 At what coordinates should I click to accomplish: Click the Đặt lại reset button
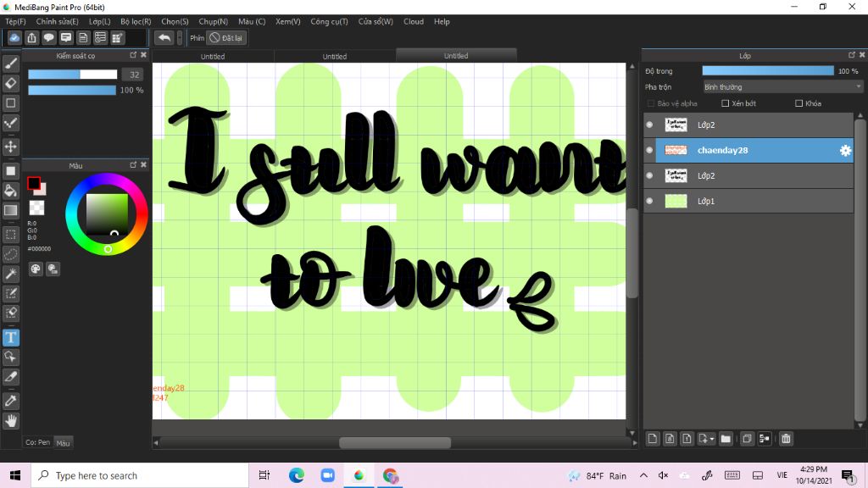coord(226,37)
